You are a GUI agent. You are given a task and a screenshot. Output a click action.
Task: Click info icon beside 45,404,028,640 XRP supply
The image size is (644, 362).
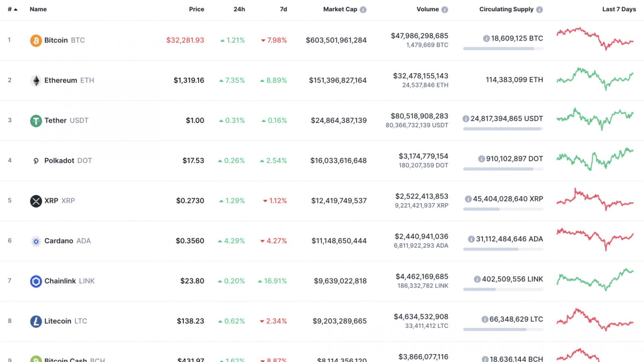point(468,199)
